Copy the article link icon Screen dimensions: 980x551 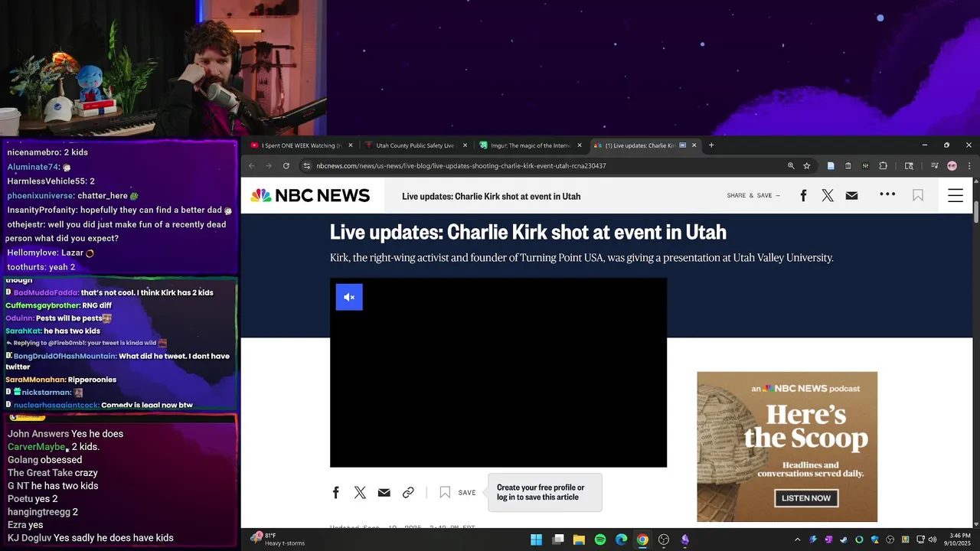[408, 493]
